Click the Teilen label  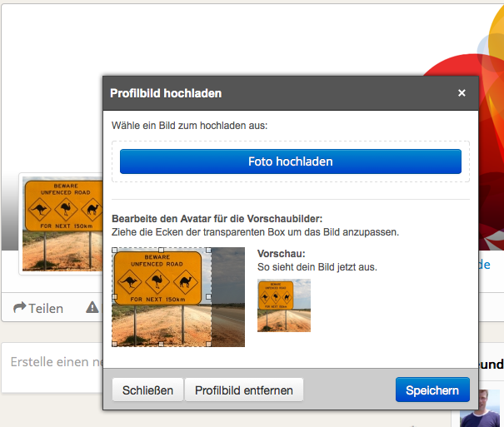click(x=46, y=309)
